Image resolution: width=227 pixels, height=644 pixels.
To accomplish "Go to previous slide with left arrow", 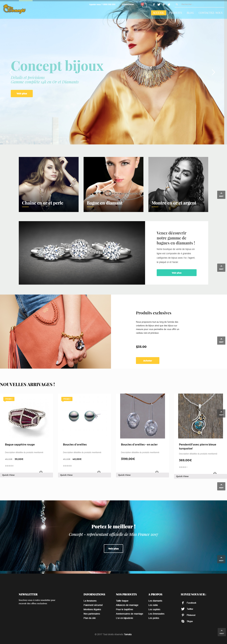I will [11, 72].
